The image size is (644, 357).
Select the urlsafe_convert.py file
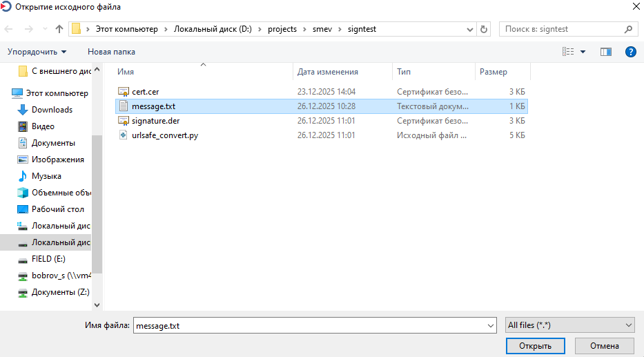164,135
